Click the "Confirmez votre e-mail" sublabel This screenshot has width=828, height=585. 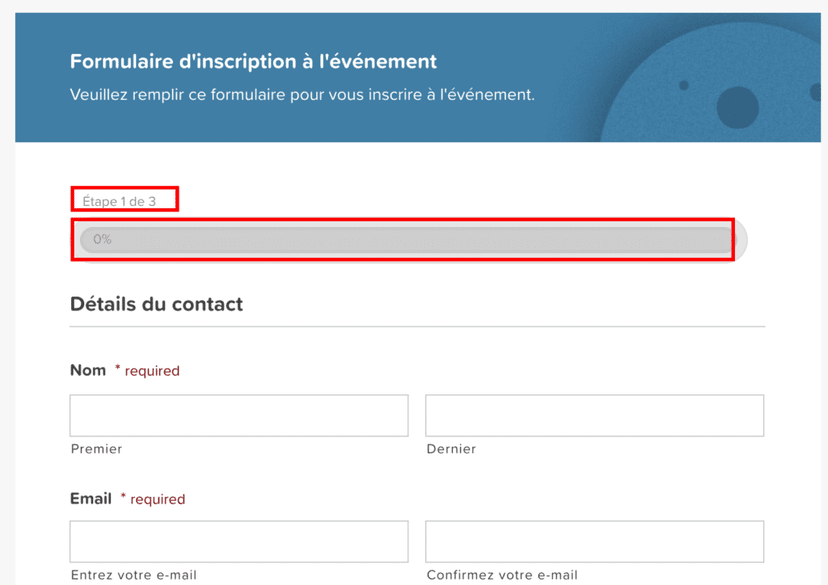click(502, 575)
